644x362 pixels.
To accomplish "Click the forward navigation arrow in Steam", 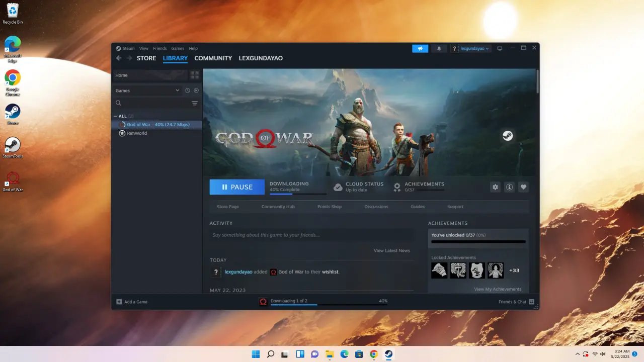I will click(x=129, y=58).
